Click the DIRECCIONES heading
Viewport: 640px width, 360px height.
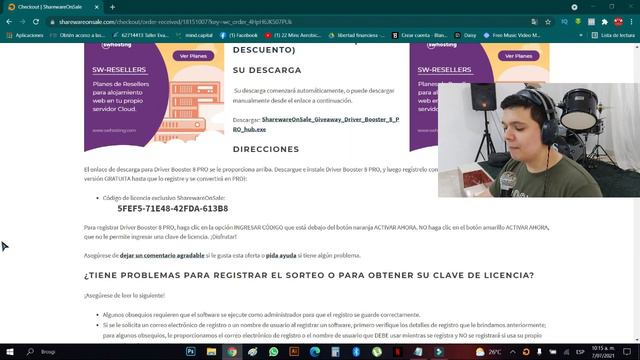tap(266, 149)
